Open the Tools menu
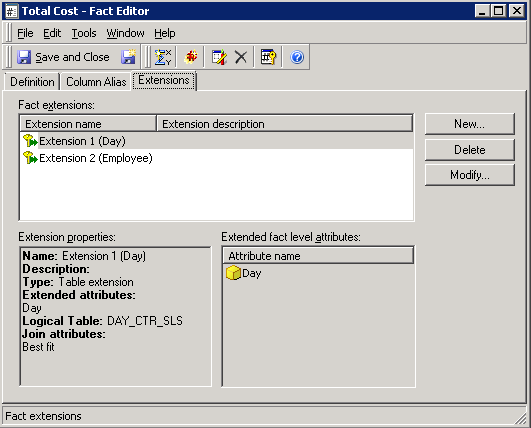This screenshot has height=428, width=531. click(x=84, y=33)
